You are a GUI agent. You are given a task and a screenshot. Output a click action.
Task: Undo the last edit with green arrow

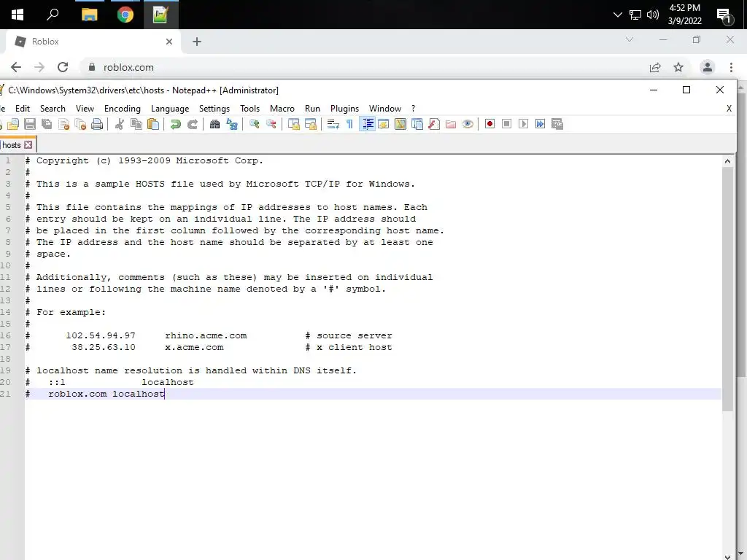coord(175,124)
